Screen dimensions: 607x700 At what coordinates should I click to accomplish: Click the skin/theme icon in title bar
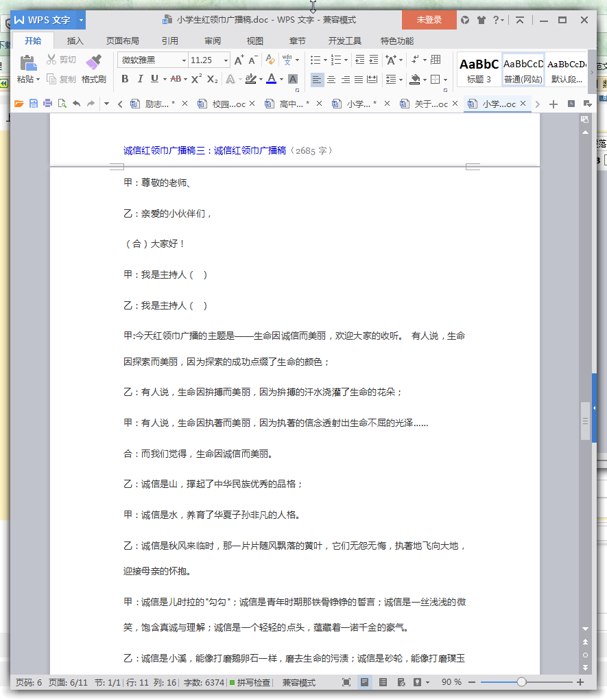(x=465, y=20)
